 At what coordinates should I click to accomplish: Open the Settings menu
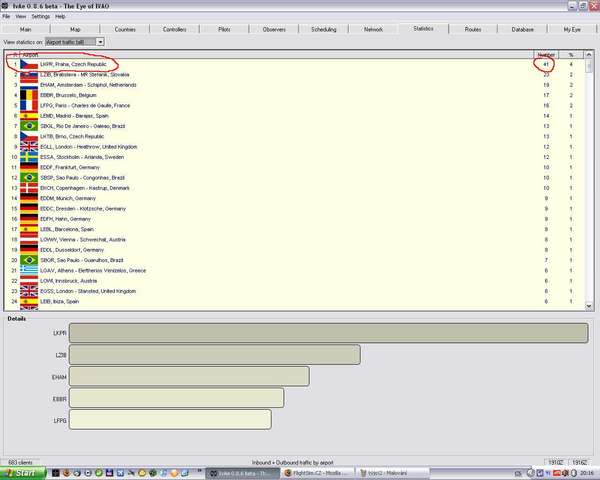[x=41, y=16]
